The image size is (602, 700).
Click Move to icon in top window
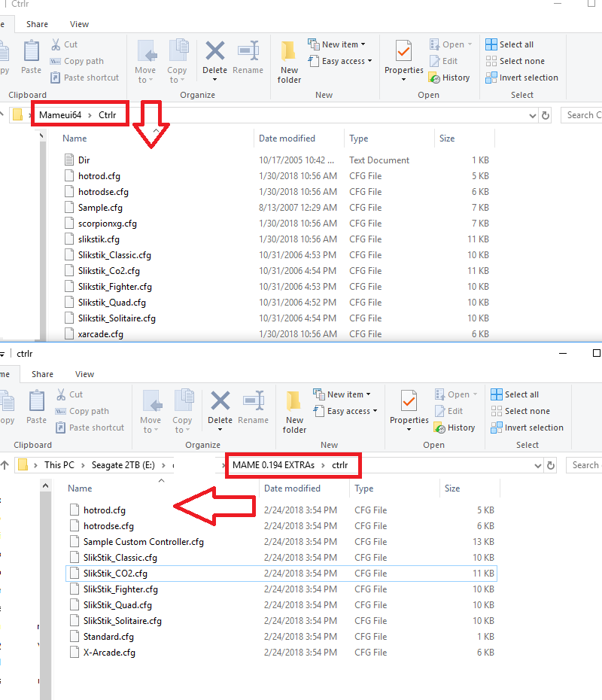[x=146, y=51]
